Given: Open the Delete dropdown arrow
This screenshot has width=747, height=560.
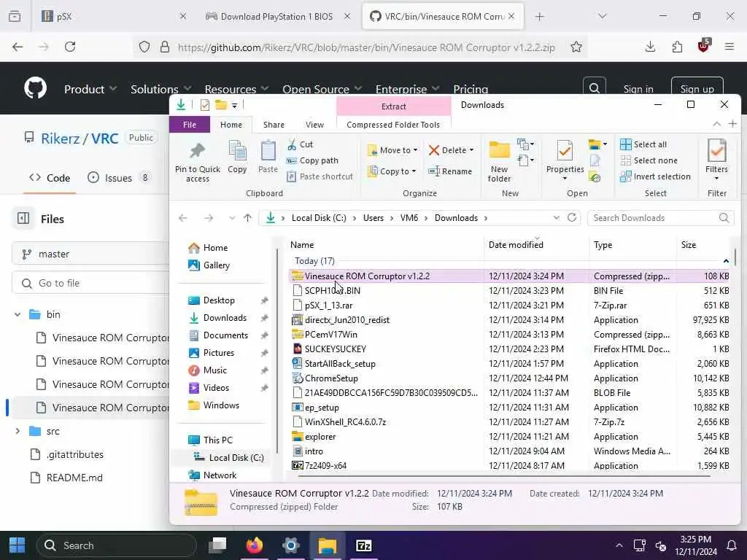Looking at the screenshot, I should 471,150.
